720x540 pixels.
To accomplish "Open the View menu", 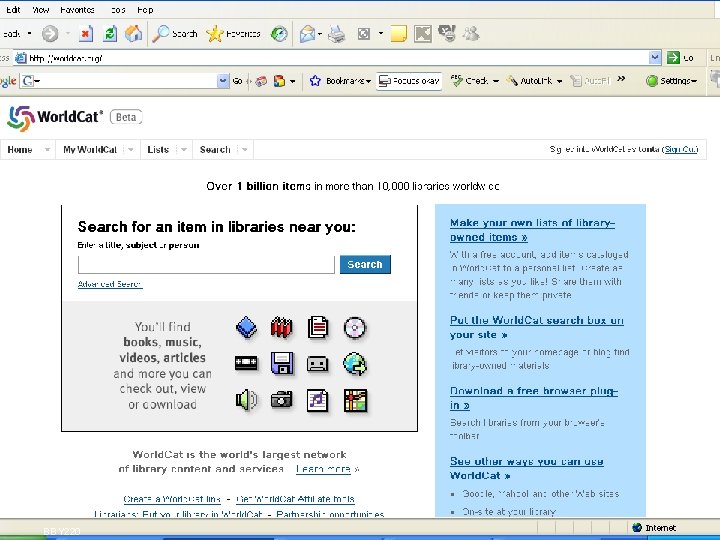I will (40, 10).
